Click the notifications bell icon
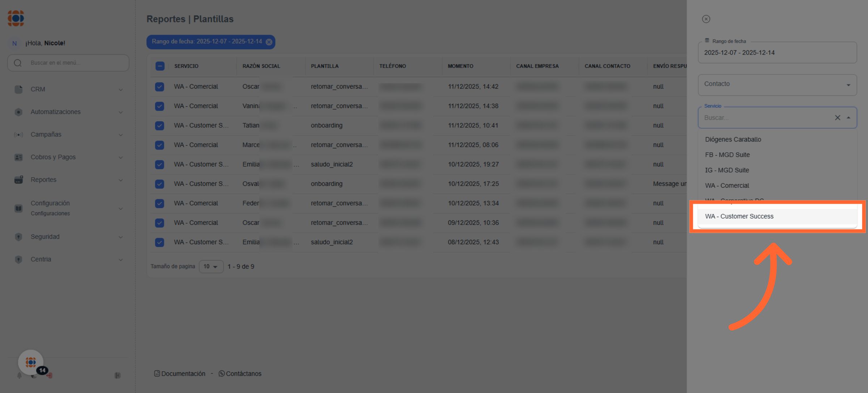This screenshot has height=393, width=868. pos(20,376)
